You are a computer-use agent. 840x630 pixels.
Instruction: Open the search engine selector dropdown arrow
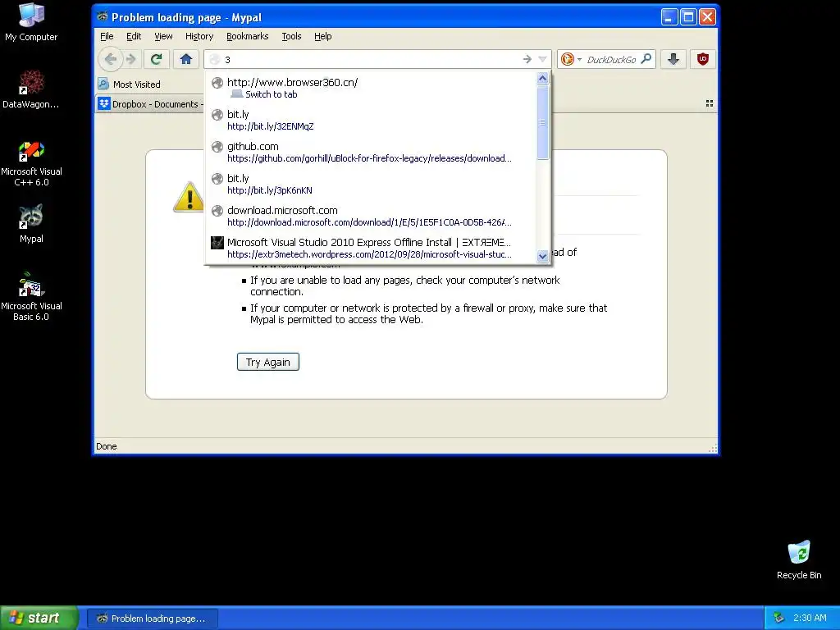pyautogui.click(x=579, y=59)
